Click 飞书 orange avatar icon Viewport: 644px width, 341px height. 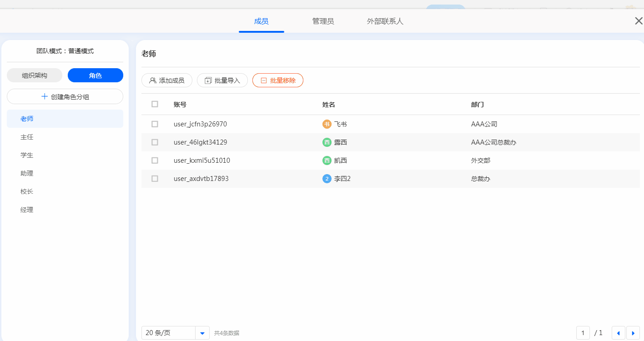pos(327,124)
